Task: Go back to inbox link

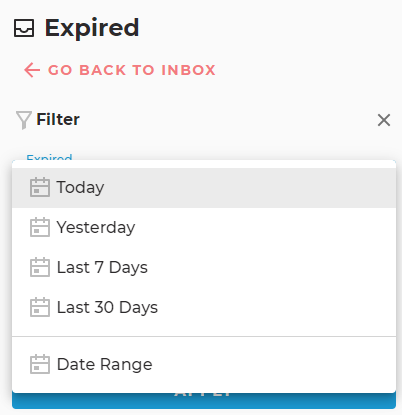Action: (x=120, y=70)
